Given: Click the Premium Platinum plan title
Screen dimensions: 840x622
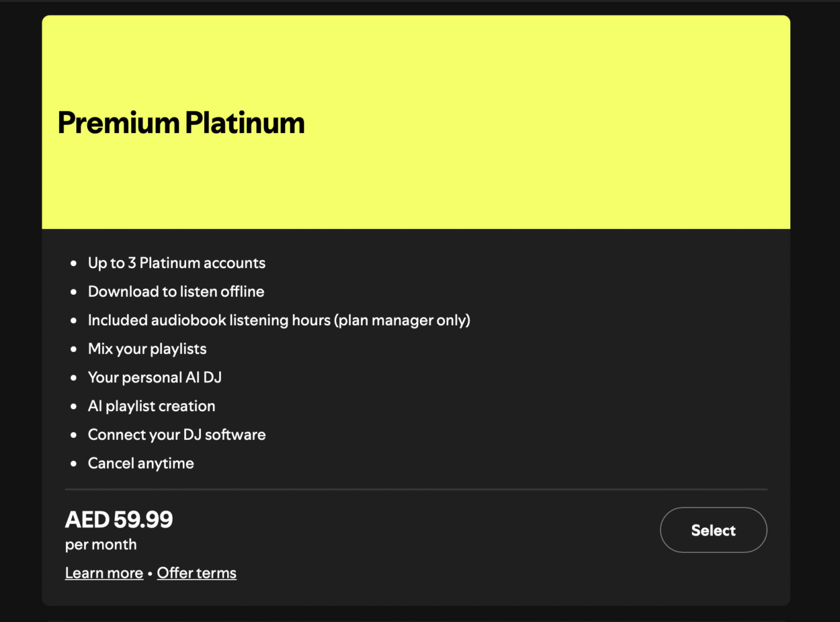Looking at the screenshot, I should pos(181,123).
